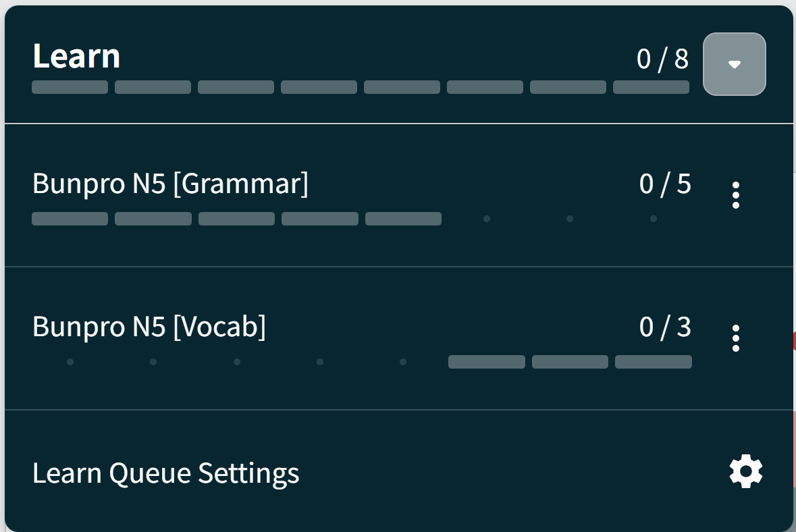The width and height of the screenshot is (796, 532).
Task: Click fifth segment of Grammar progress bar
Action: pos(403,219)
